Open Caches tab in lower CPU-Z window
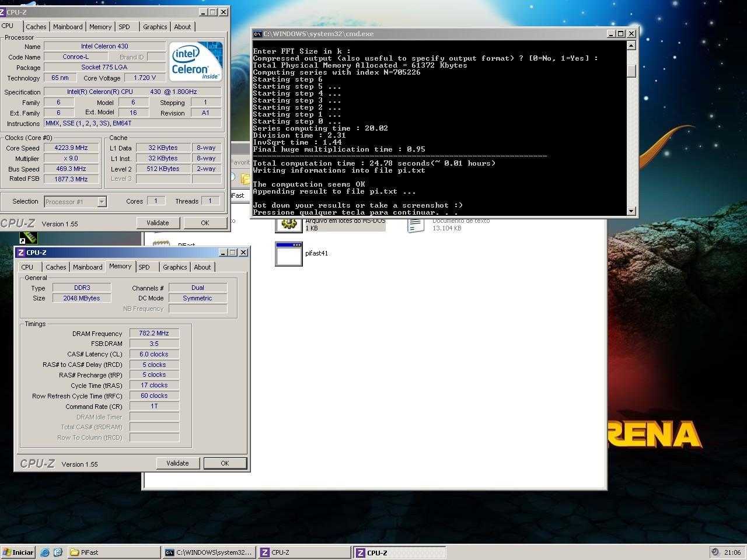747x560 pixels. point(56,267)
